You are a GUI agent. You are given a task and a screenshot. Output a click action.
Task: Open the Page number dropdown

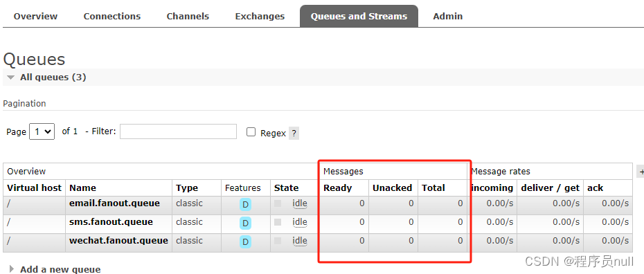pos(42,131)
